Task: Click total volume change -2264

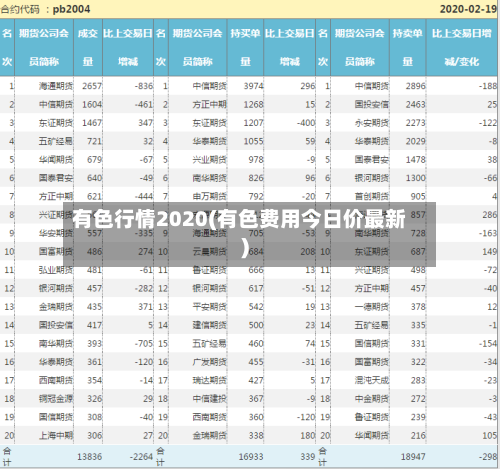Action: pyautogui.click(x=141, y=457)
